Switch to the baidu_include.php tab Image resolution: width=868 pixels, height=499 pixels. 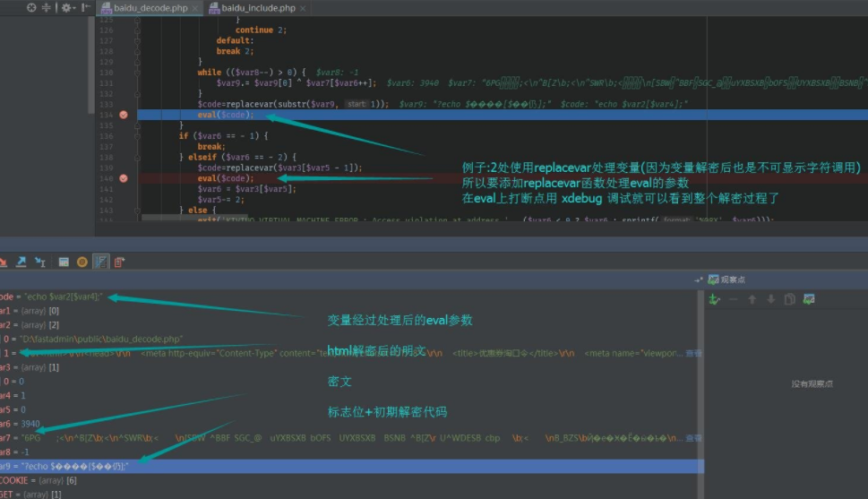pos(256,8)
